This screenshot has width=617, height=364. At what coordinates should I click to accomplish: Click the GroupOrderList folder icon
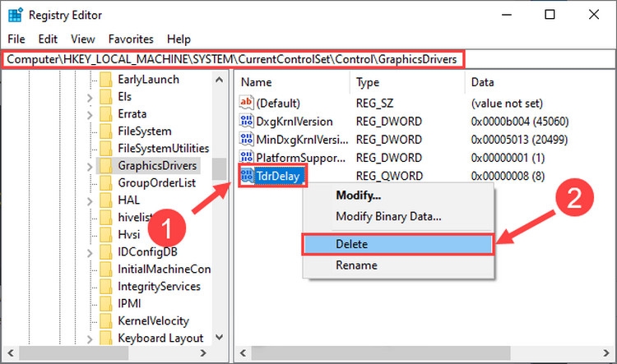coord(106,183)
